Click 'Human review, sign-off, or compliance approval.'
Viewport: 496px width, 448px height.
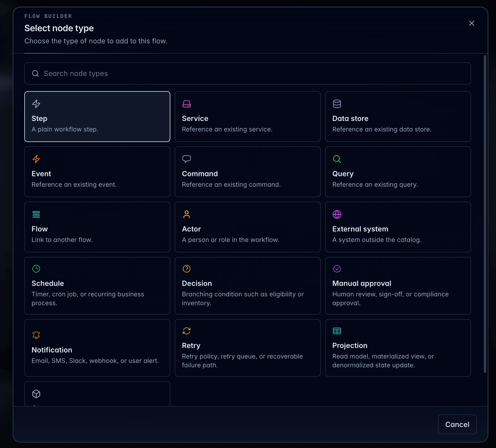tap(390, 299)
